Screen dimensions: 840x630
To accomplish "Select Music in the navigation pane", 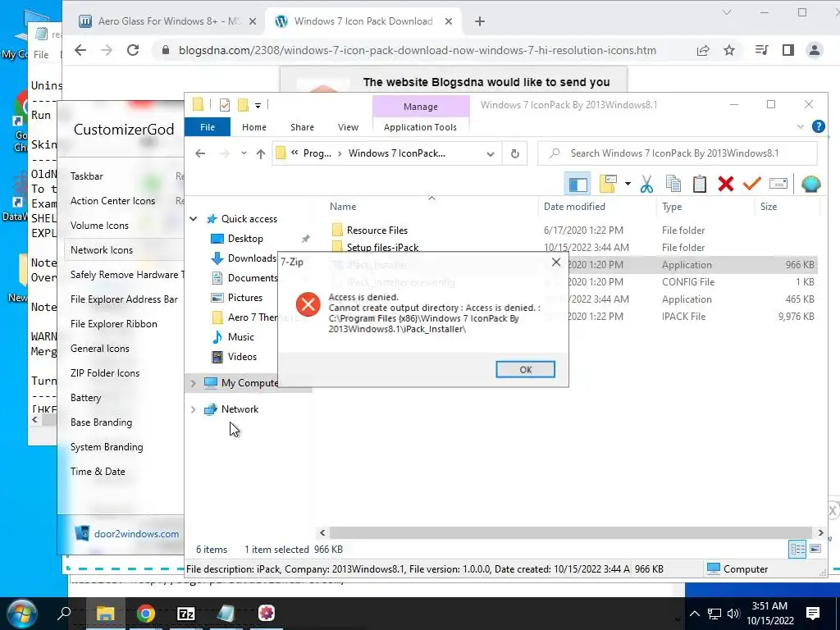I will (240, 337).
